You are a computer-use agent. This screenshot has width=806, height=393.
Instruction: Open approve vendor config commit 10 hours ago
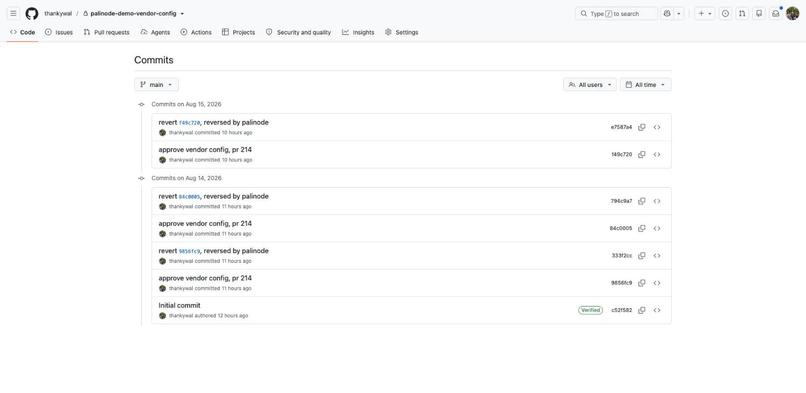pyautogui.click(x=205, y=149)
